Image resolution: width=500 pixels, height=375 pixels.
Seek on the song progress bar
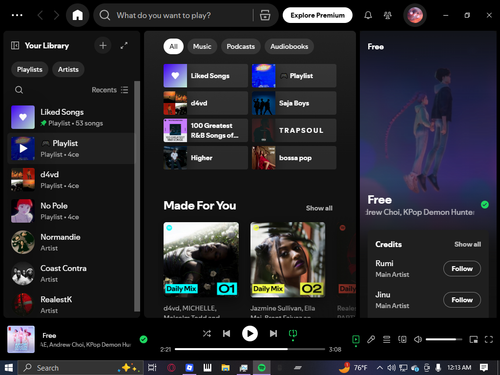(250, 349)
